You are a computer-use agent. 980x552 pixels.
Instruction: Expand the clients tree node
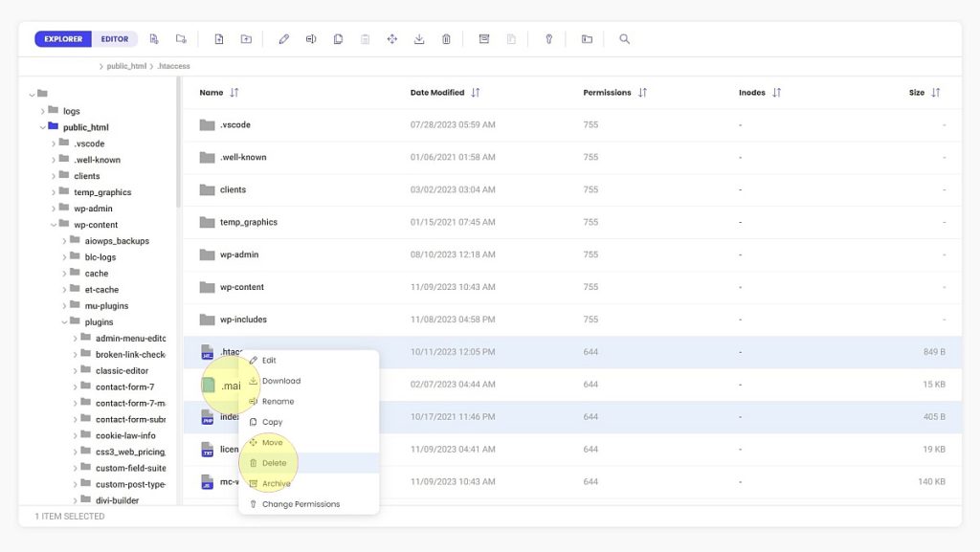pyautogui.click(x=54, y=176)
